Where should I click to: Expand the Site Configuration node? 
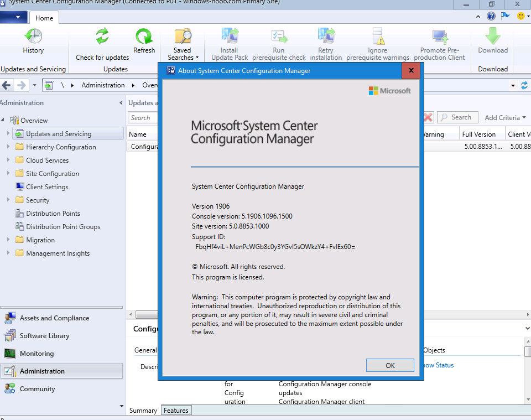[8, 173]
